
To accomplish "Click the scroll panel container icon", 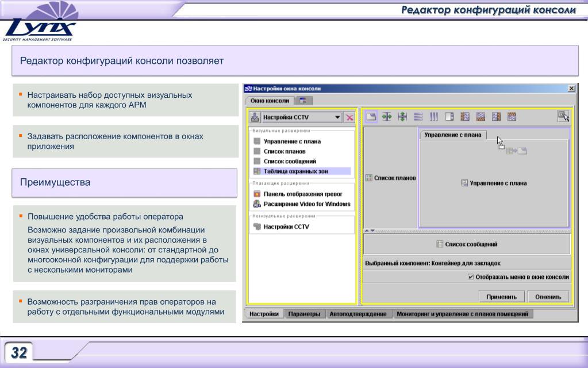I will point(449,117).
